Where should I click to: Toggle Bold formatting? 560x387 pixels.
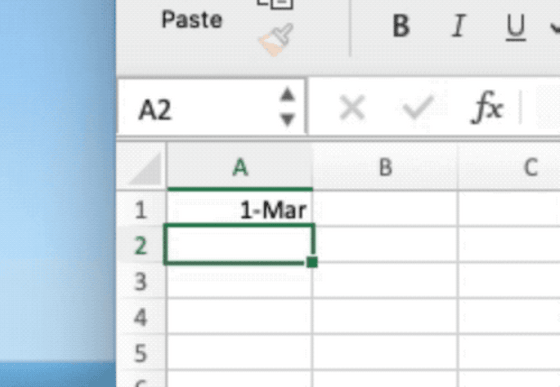(x=401, y=26)
